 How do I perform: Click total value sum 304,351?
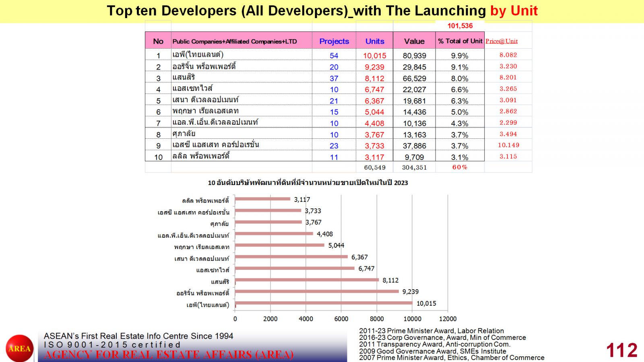point(415,167)
